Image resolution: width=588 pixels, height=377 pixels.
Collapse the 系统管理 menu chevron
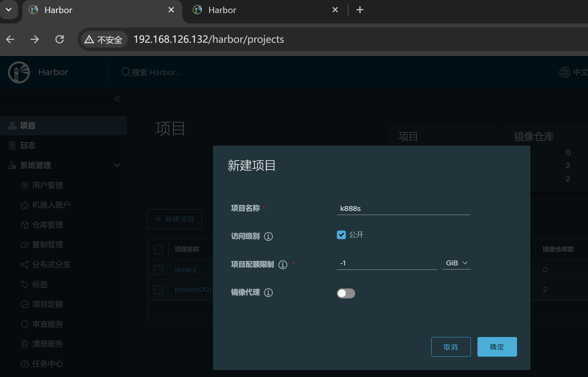117,165
